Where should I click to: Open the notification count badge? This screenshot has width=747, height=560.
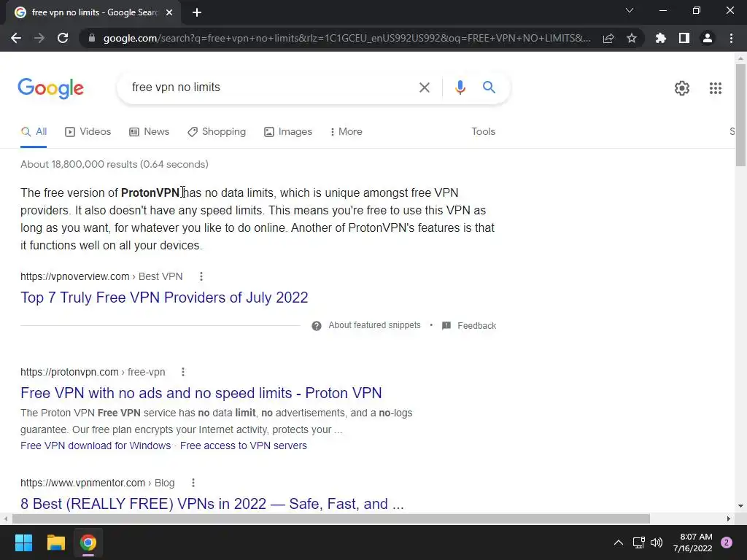[727, 542]
